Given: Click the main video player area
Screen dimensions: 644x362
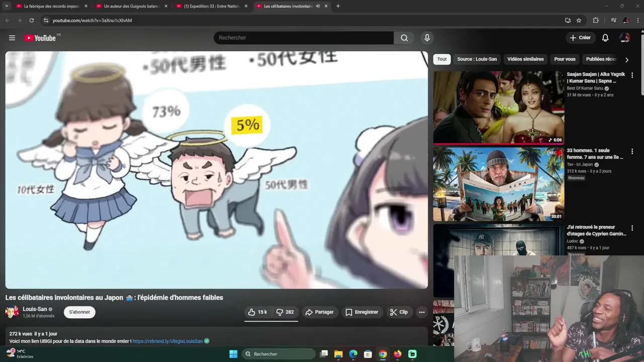Looking at the screenshot, I should click(216, 170).
